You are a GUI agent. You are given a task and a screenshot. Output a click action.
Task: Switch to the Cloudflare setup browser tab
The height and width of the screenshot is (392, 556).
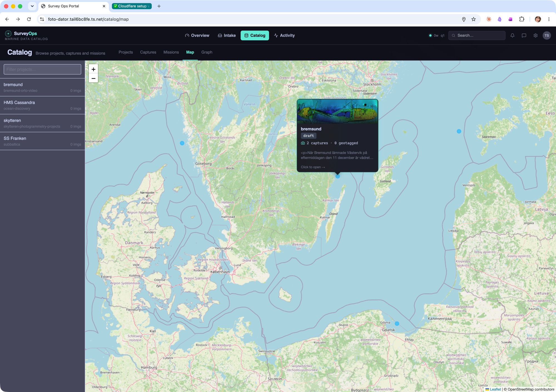[x=132, y=6]
